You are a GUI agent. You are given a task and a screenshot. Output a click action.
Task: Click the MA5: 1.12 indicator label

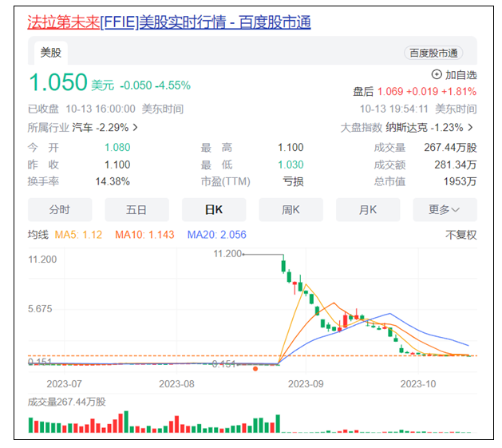tap(78, 235)
